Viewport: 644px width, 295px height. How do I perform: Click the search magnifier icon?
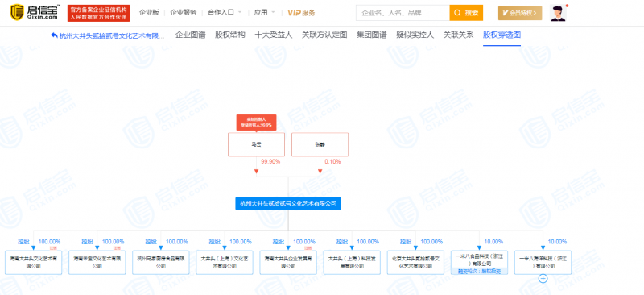tap(457, 13)
